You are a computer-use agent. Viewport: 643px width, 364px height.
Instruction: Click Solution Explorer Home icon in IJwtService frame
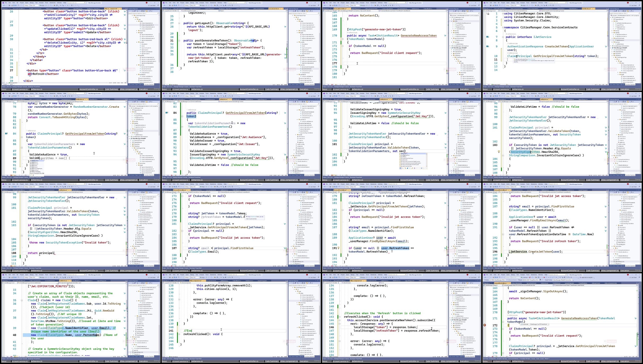pyautogui.click(x=614, y=11)
